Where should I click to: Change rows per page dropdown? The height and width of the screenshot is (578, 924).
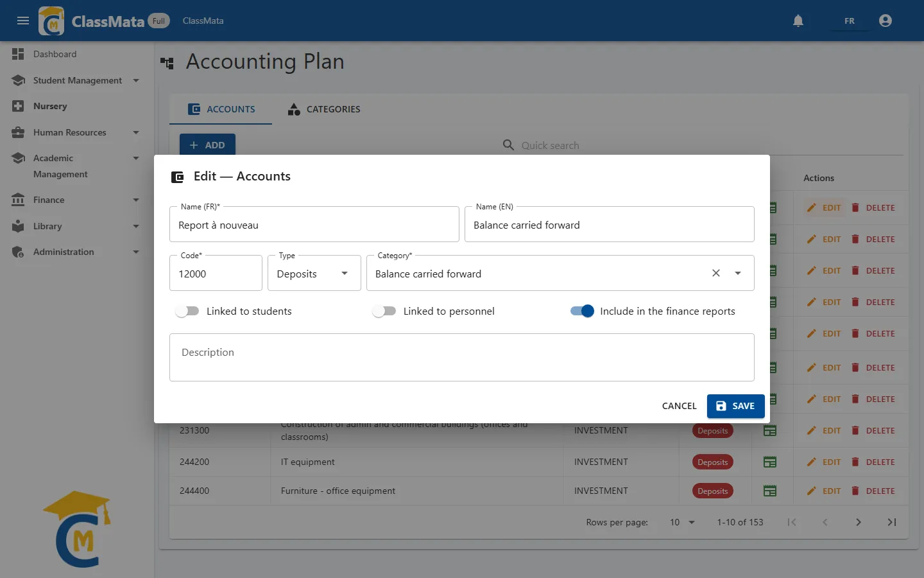(682, 522)
